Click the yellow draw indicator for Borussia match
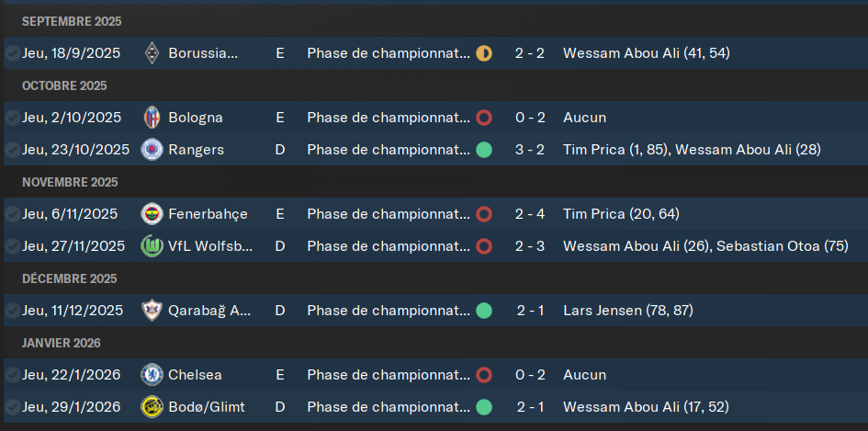 point(484,53)
